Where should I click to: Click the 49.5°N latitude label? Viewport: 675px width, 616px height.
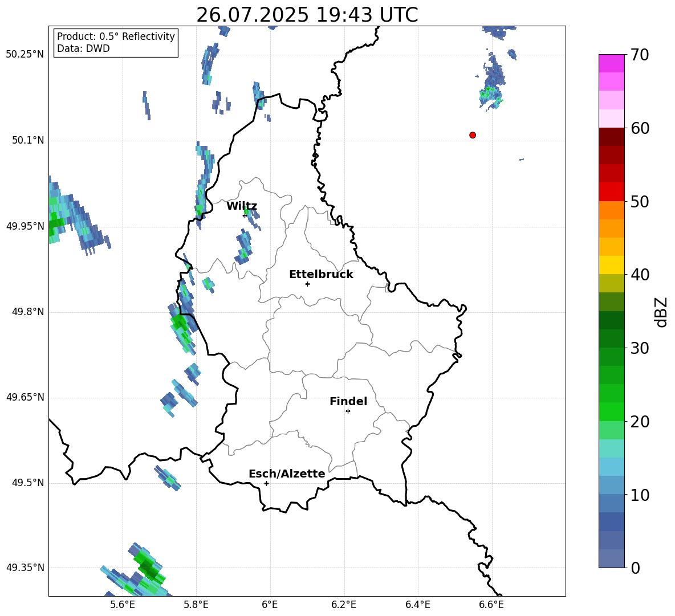[x=27, y=483]
